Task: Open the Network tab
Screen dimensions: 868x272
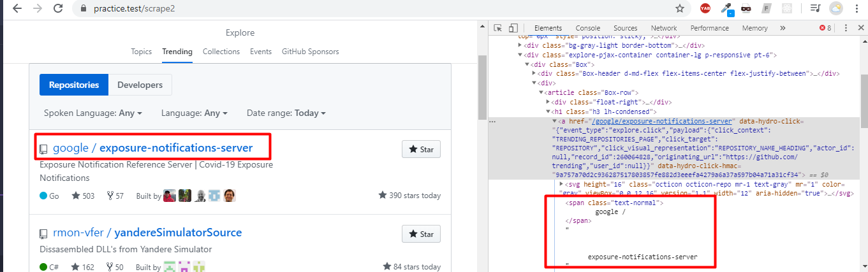Action: point(664,28)
